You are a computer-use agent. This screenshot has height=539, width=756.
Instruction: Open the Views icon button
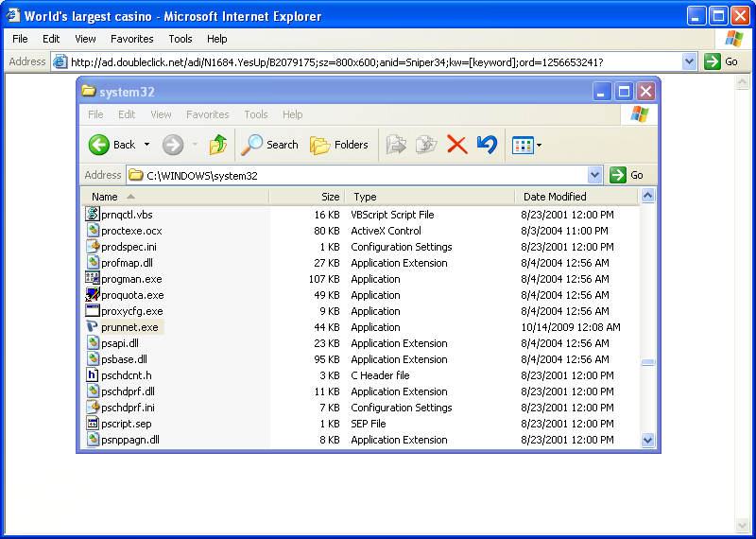pos(523,145)
